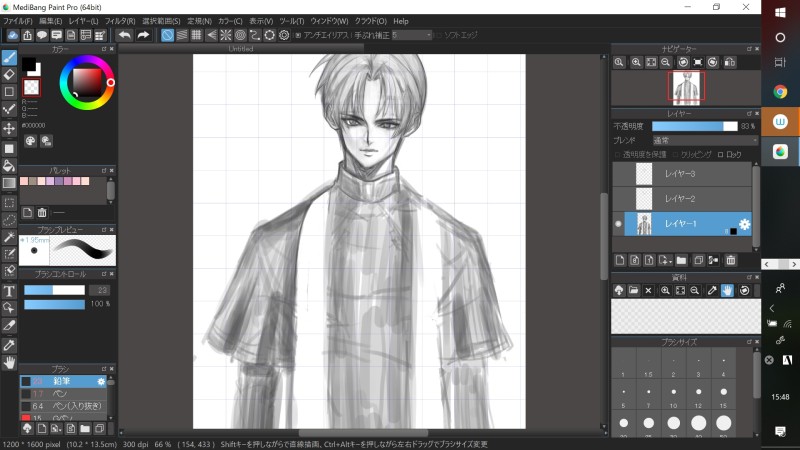Viewport: 800px width, 450px height.
Task: Enable the parallel lines snap guide
Action: (x=182, y=35)
